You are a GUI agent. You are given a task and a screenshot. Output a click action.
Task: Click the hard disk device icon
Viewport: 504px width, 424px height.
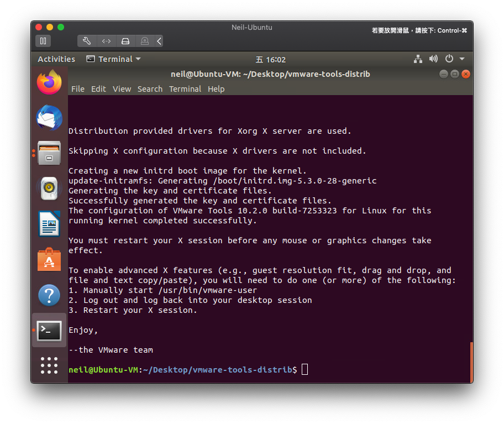click(125, 41)
